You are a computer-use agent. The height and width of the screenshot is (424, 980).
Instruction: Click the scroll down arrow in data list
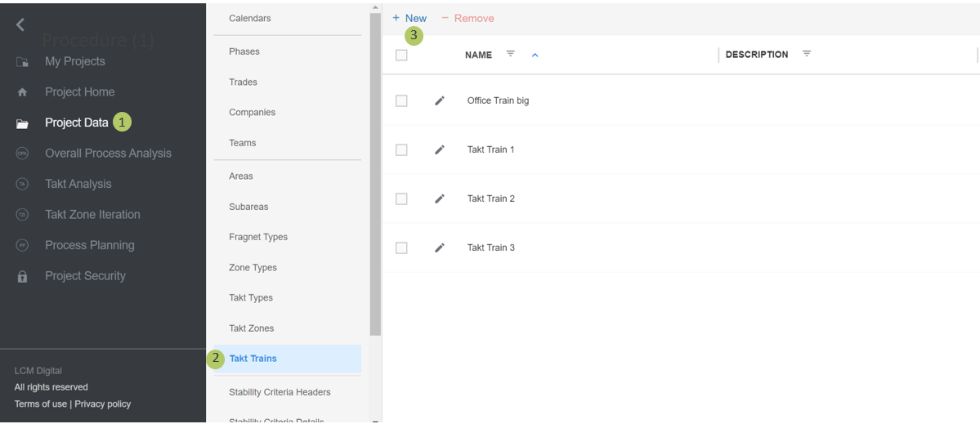click(x=375, y=420)
